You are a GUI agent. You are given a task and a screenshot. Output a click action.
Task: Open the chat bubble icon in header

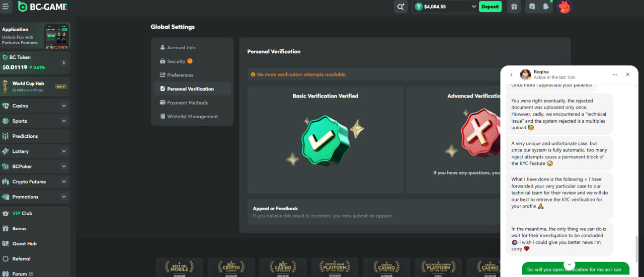coord(532,7)
